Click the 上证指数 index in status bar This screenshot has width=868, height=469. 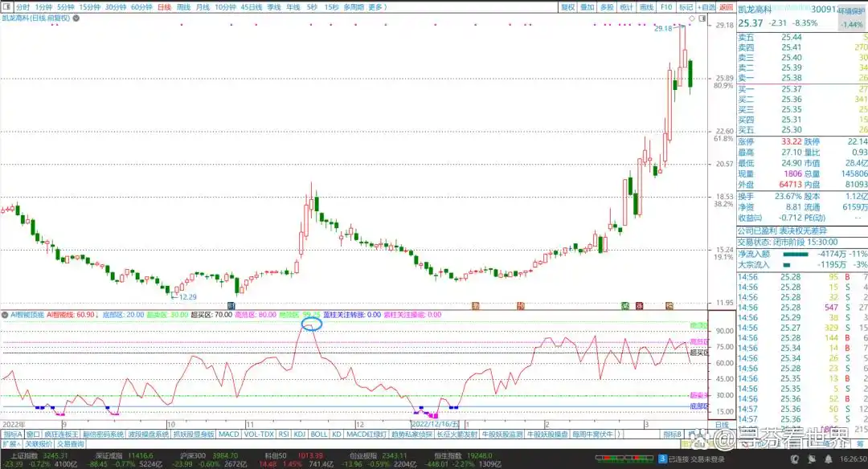pos(23,455)
